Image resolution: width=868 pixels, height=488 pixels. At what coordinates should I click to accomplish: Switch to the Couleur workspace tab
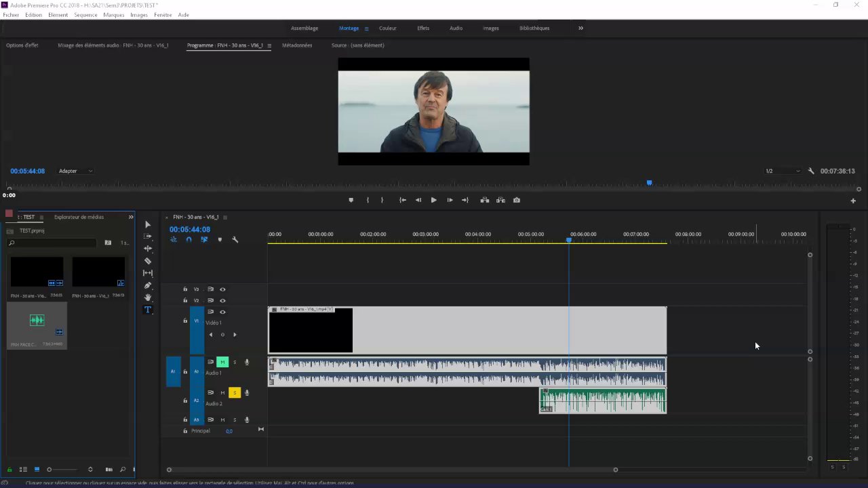(388, 28)
